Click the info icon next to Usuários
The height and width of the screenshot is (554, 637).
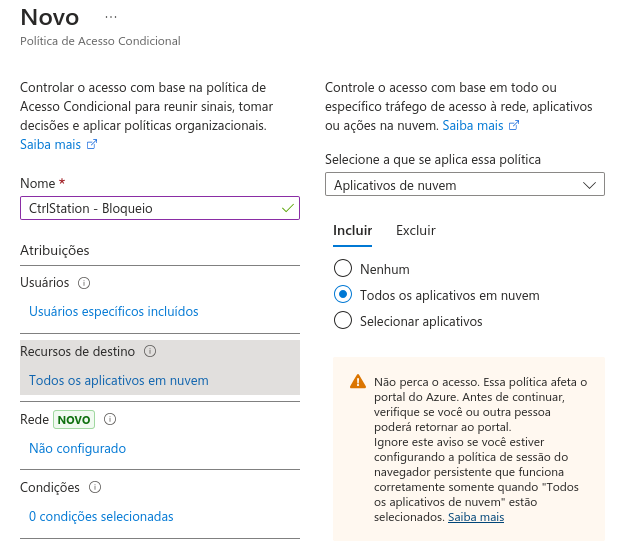click(84, 283)
